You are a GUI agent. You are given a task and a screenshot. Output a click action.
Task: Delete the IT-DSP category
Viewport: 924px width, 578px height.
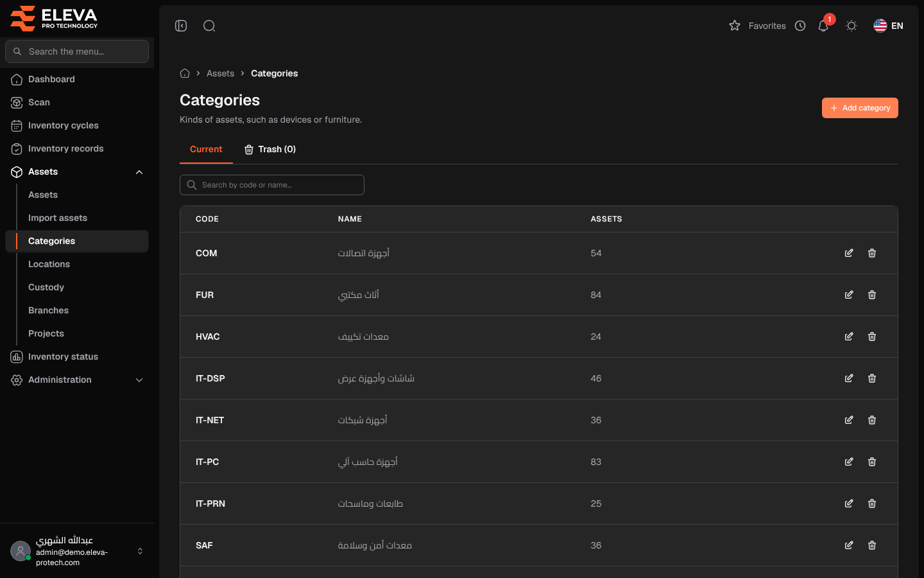coord(872,378)
